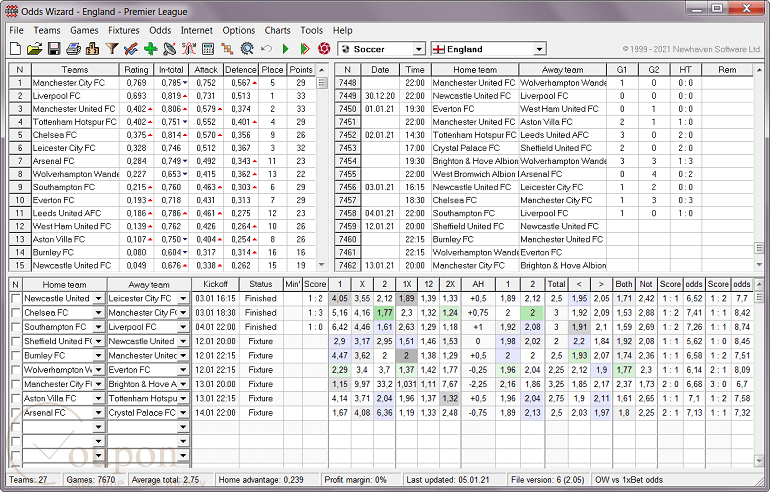Image resolution: width=770 pixels, height=492 pixels.
Task: Open Liverpool FC away team dropdown arrow
Action: coord(183,327)
